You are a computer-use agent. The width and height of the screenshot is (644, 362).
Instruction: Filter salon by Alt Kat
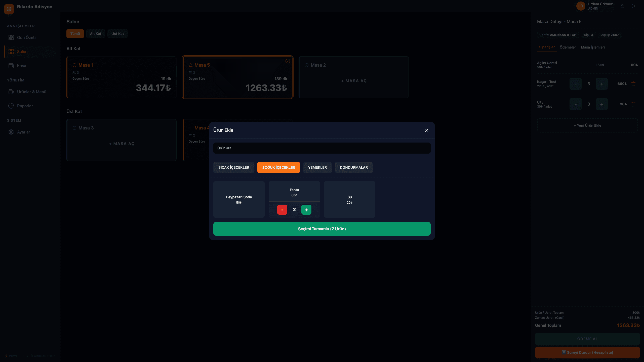click(x=96, y=34)
